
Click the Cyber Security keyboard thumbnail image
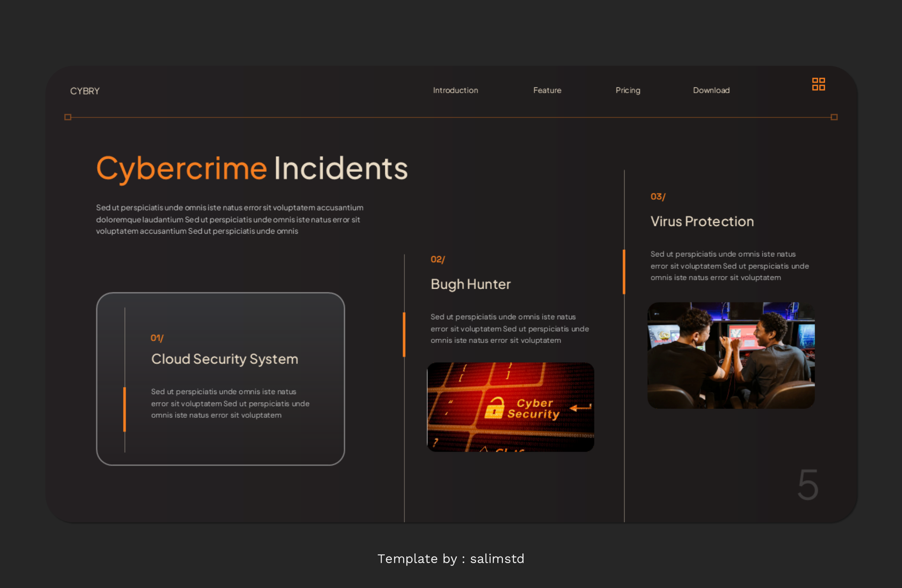tap(511, 406)
